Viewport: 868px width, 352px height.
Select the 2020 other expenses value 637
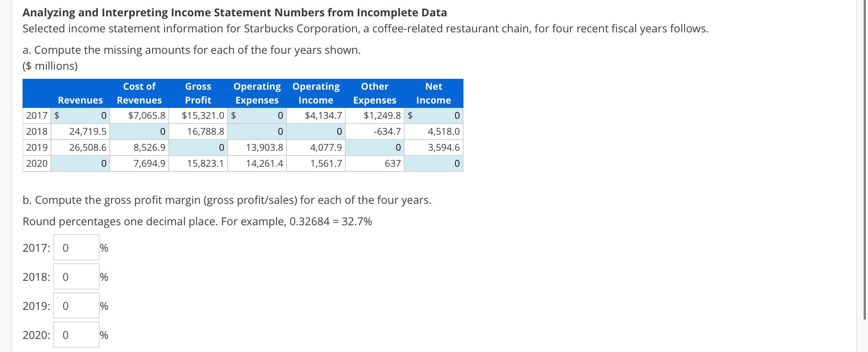tap(393, 163)
